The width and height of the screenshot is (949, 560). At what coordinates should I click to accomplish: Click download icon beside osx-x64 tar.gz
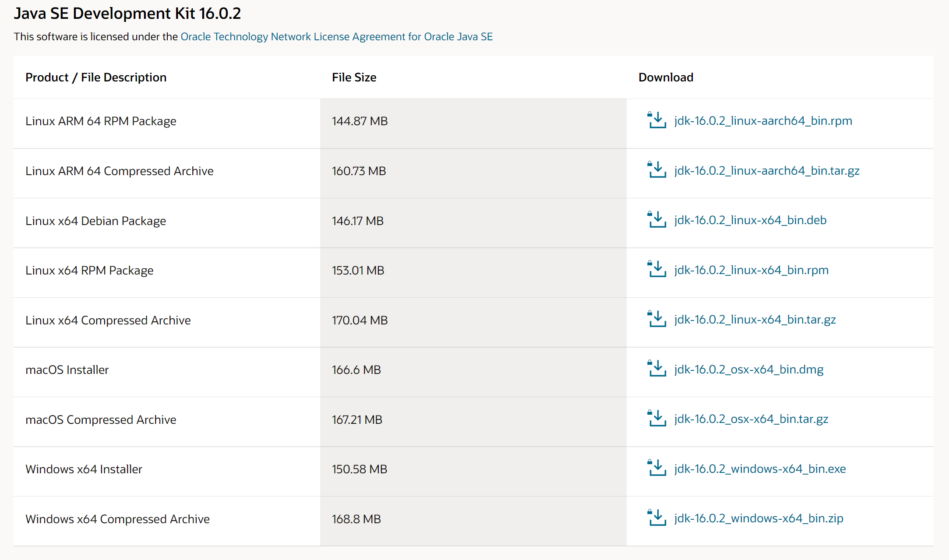pyautogui.click(x=656, y=419)
